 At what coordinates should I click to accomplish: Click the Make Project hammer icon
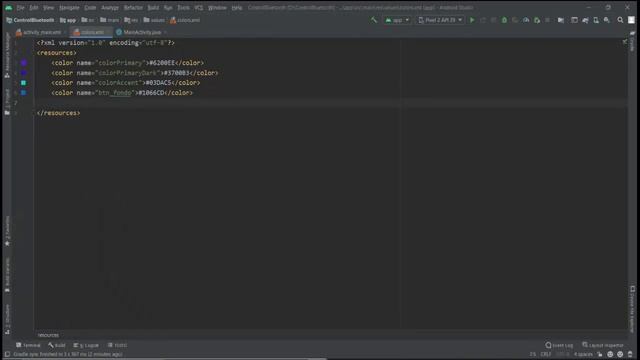point(373,20)
